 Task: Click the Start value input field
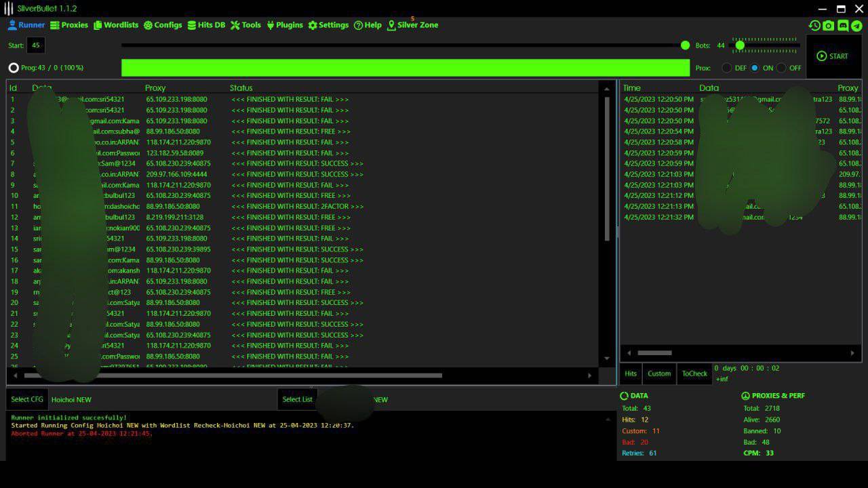click(36, 45)
